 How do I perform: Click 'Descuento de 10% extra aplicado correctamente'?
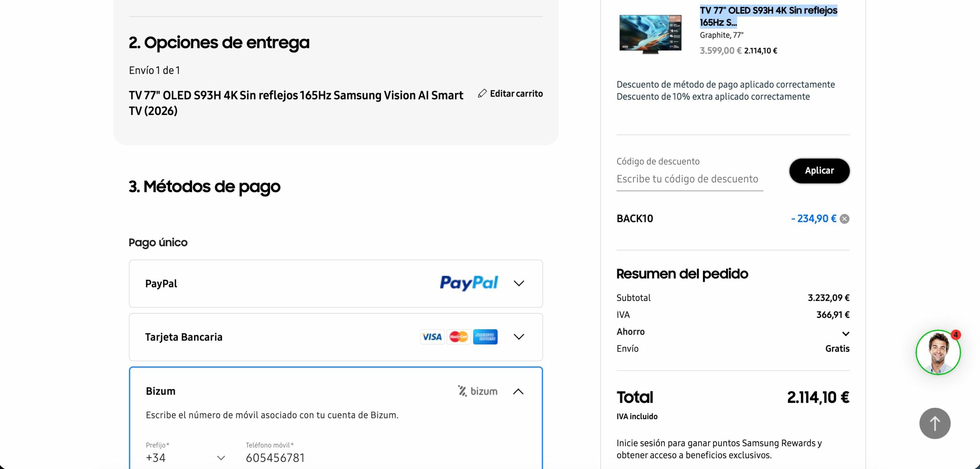[x=713, y=96]
